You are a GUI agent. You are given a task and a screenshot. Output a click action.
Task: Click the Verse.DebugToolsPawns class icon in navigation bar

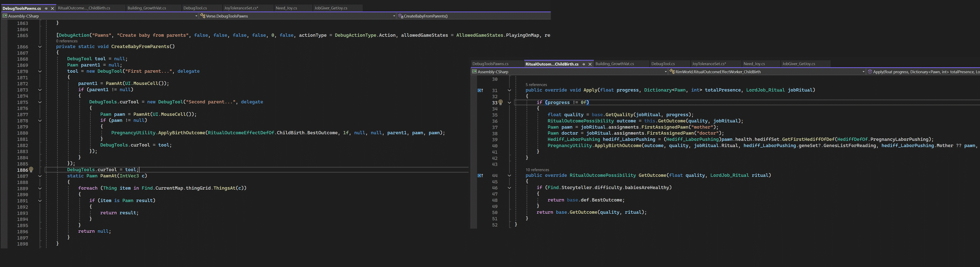203,16
